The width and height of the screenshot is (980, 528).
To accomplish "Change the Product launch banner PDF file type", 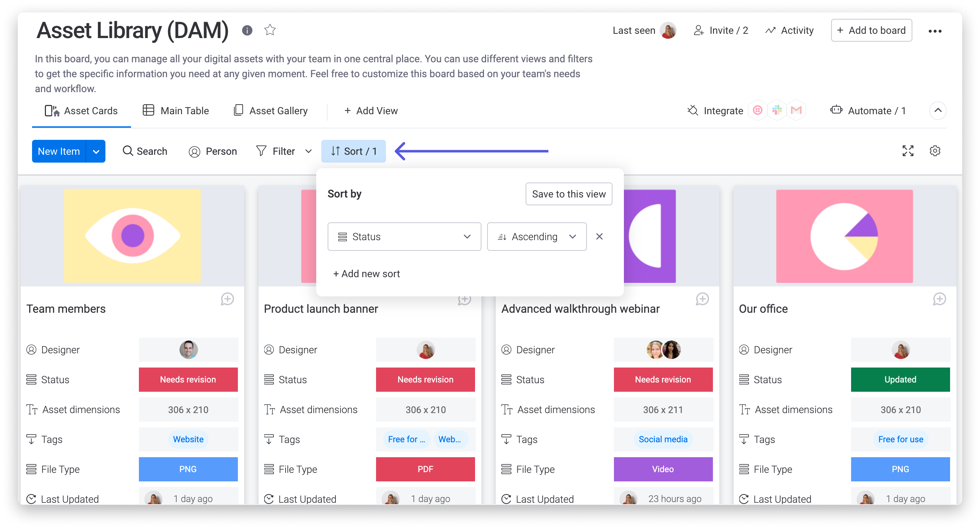I will point(425,469).
